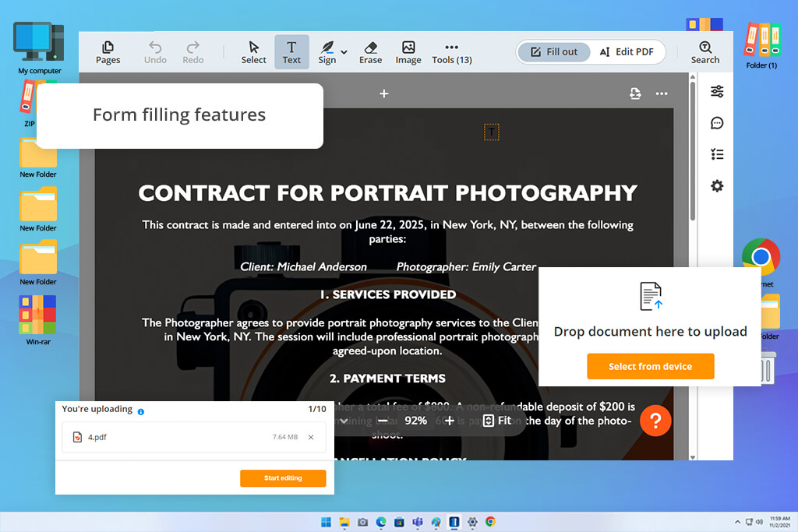Click the Undo button
Viewport: 798px width, 532px height.
click(155, 52)
